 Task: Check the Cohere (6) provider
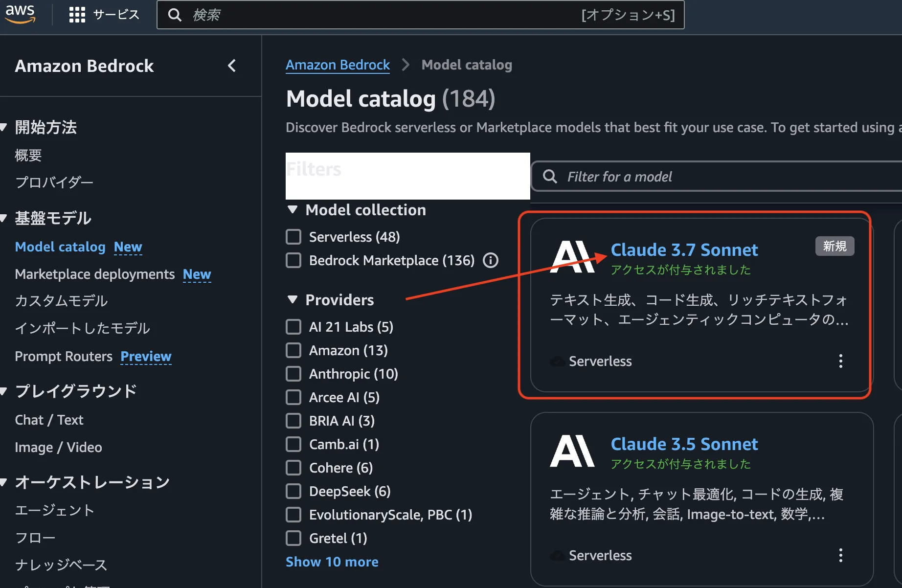pos(293,468)
